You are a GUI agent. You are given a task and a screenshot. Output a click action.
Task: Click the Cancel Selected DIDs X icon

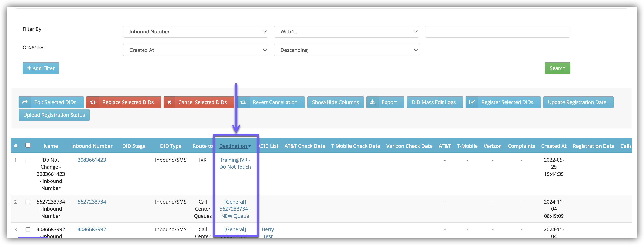(169, 102)
